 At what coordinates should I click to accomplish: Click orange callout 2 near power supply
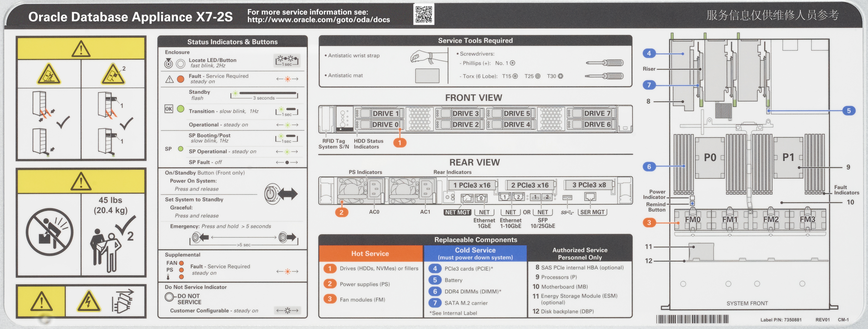[x=341, y=212]
